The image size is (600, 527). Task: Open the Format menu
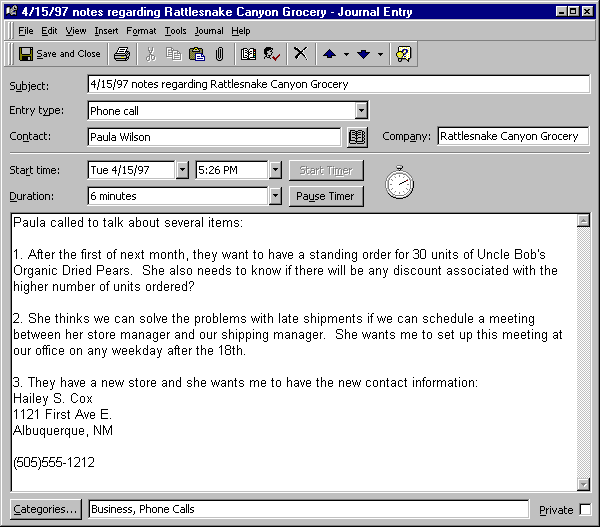141,31
